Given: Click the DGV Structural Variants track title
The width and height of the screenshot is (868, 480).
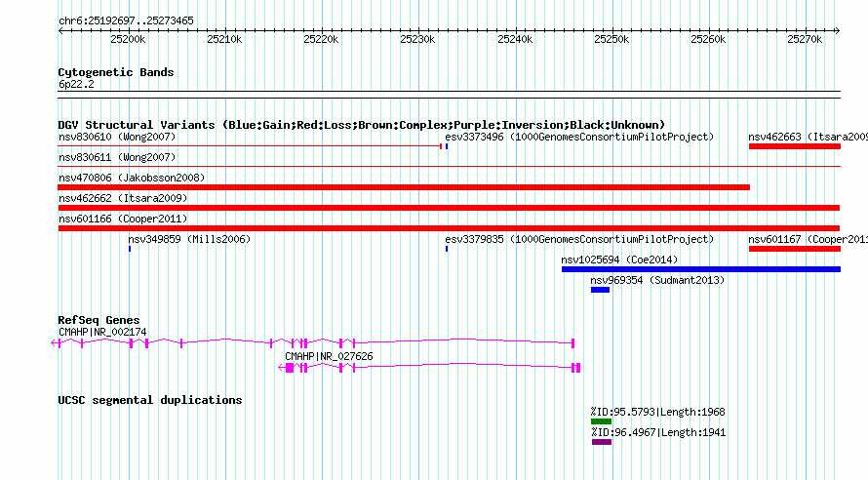Looking at the screenshot, I should pyautogui.click(x=362, y=125).
